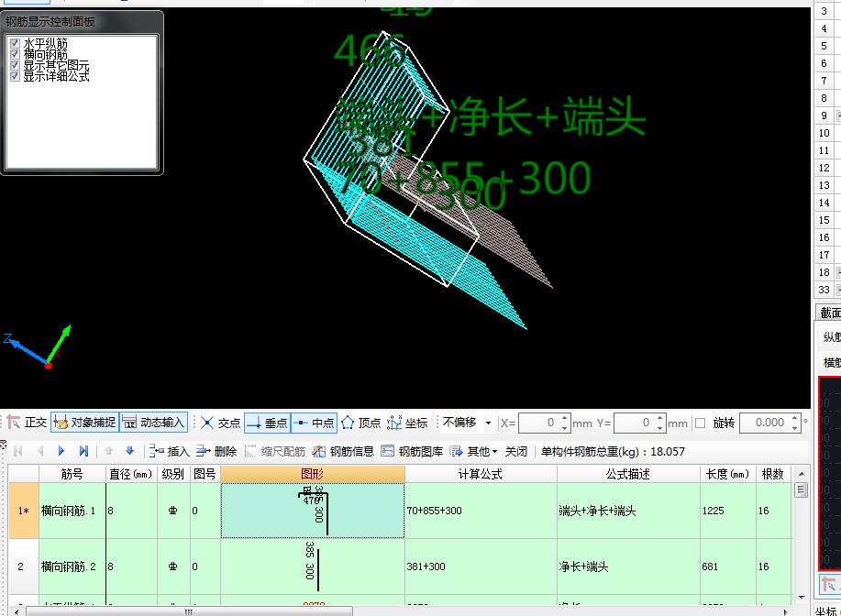841x616 pixels.
Task: Move row up with up arrow
Action: pos(109,451)
